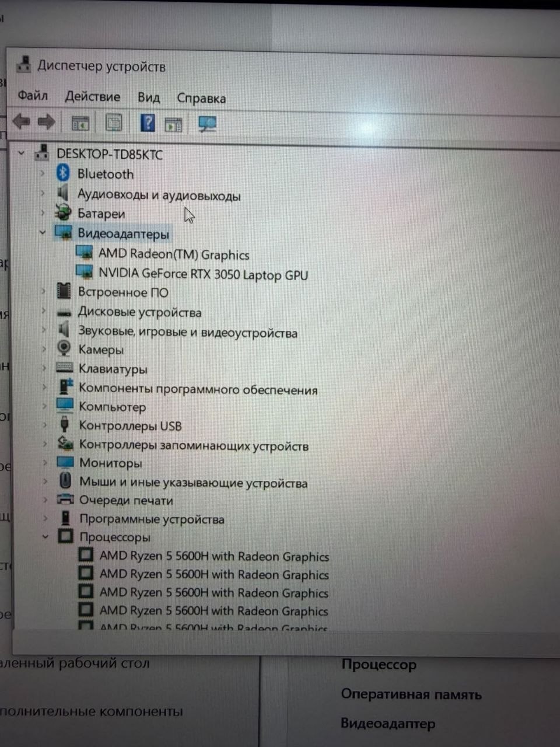Click the Дисковые устройства drive icon
Image resolution: width=560 pixels, height=747 pixels.
pos(65,313)
